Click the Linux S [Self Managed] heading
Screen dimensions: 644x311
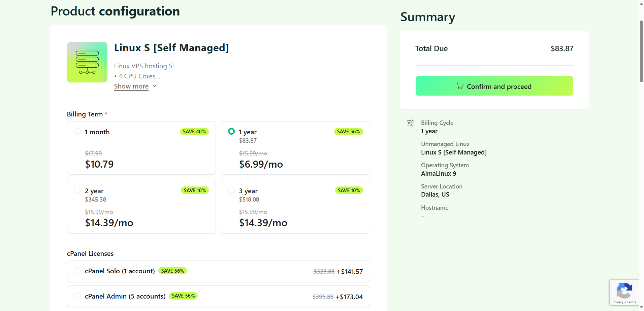(171, 48)
